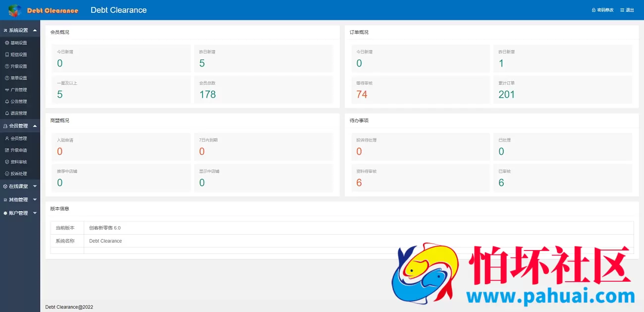Click the 入驻申请 0 card

tap(121, 147)
